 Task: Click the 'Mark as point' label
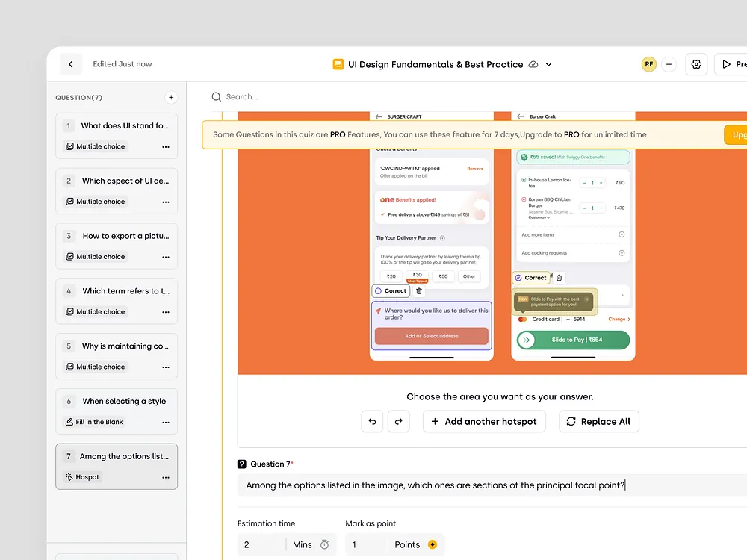(371, 523)
